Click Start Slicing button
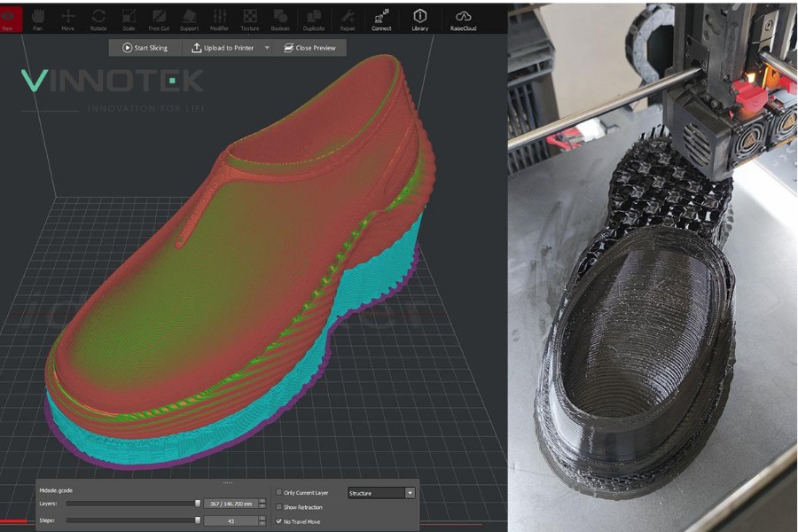 [145, 48]
